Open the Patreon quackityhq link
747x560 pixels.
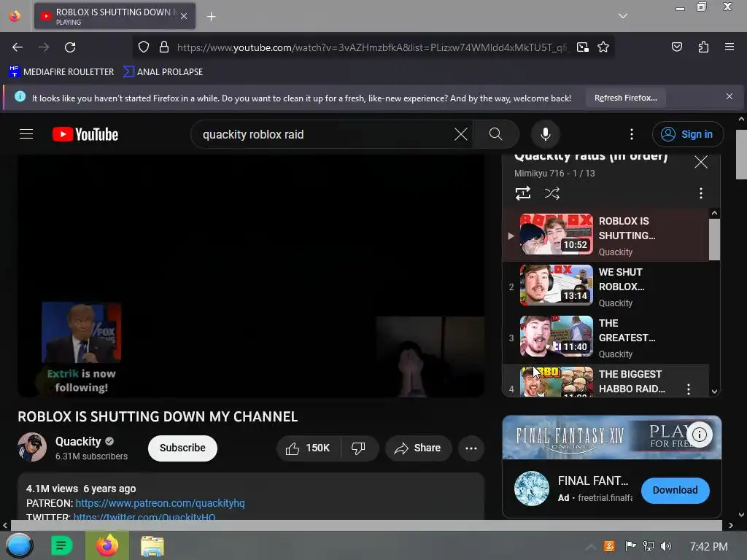(x=160, y=503)
